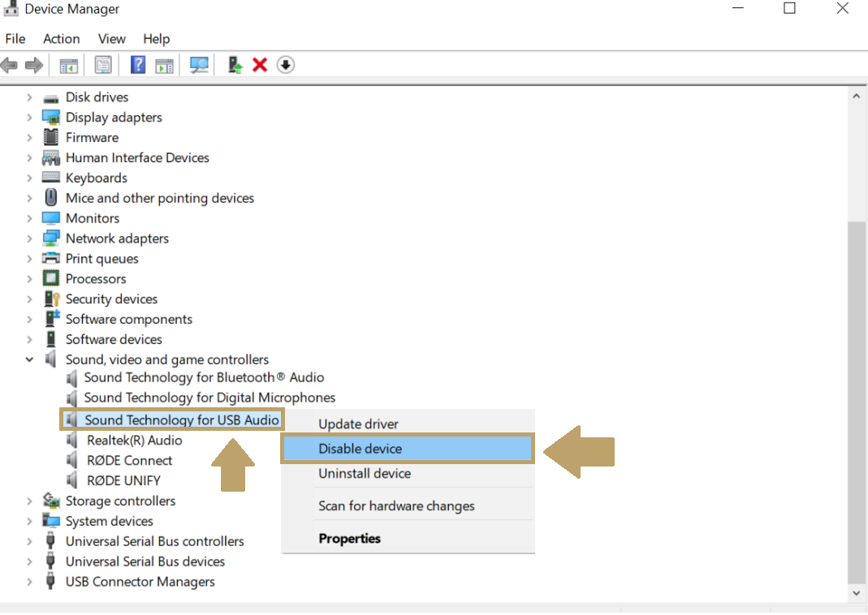Select Disable device in context menu

(x=360, y=449)
